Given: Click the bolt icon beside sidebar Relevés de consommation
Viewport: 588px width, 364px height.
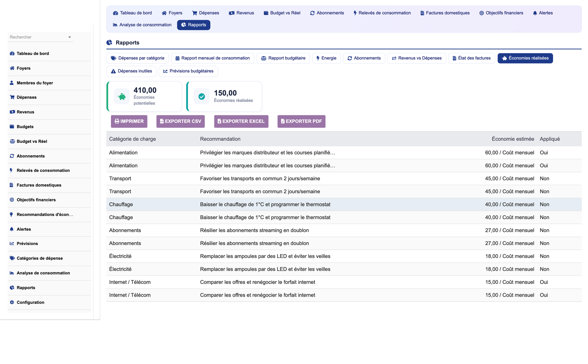Looking at the screenshot, I should (x=11, y=170).
